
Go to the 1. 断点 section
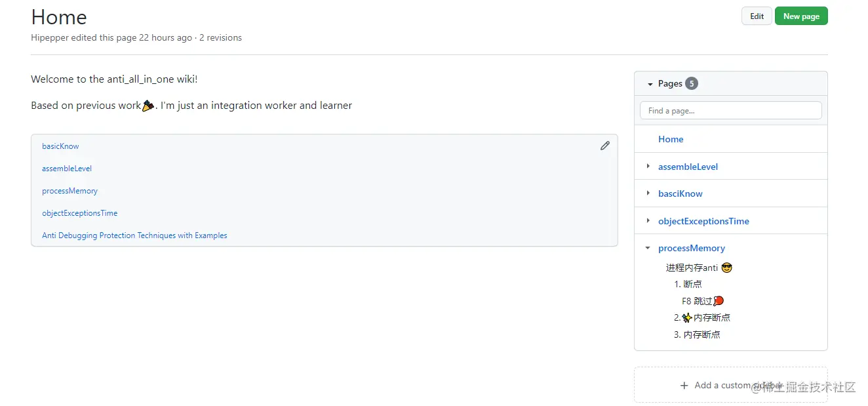pyautogui.click(x=688, y=284)
